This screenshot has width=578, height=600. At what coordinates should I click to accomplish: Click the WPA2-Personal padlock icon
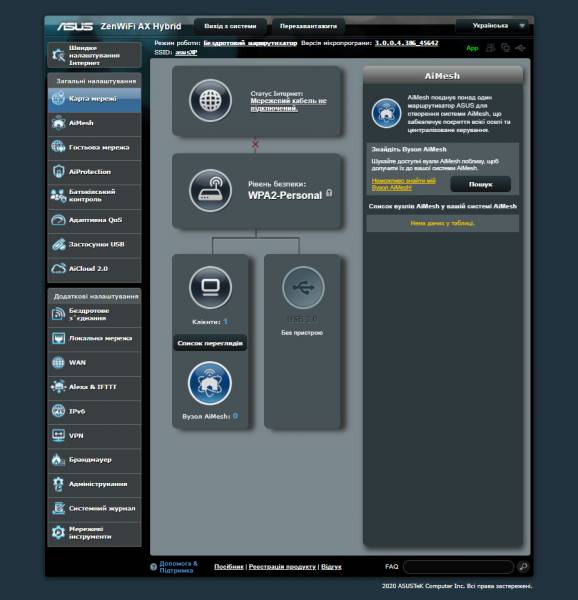pos(329,193)
